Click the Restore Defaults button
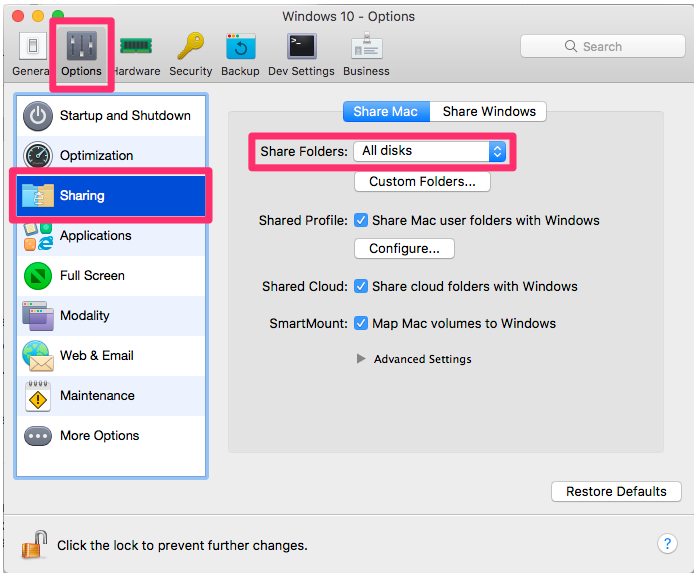 coord(616,492)
